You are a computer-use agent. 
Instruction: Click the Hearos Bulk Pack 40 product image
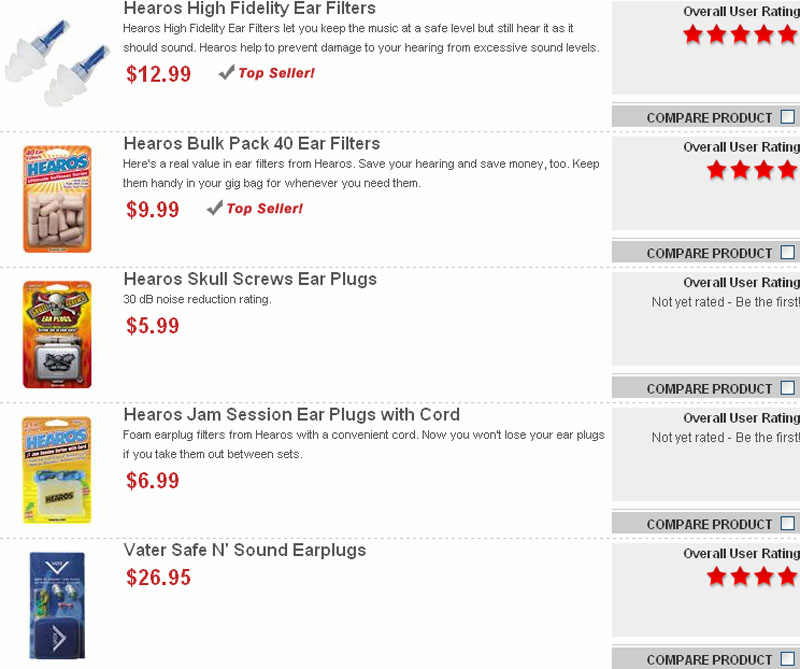click(x=57, y=199)
